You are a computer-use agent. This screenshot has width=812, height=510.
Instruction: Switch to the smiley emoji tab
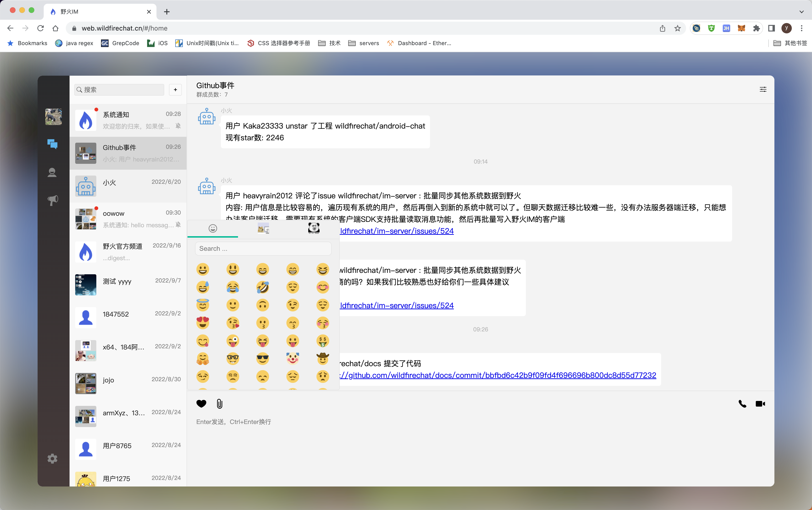[213, 228]
